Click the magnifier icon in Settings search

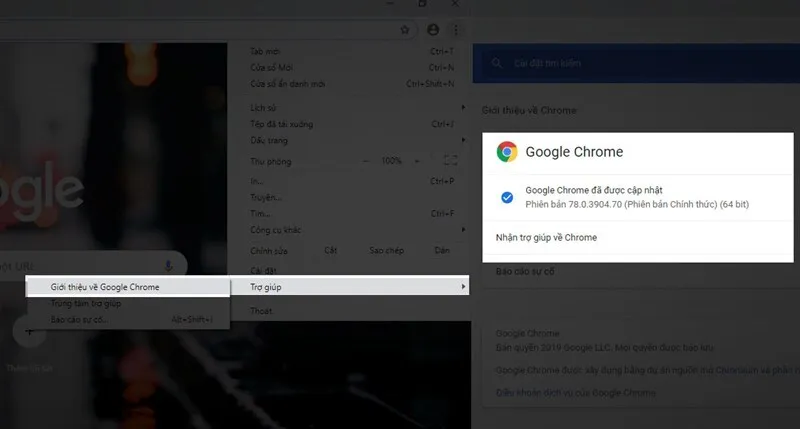coord(496,63)
